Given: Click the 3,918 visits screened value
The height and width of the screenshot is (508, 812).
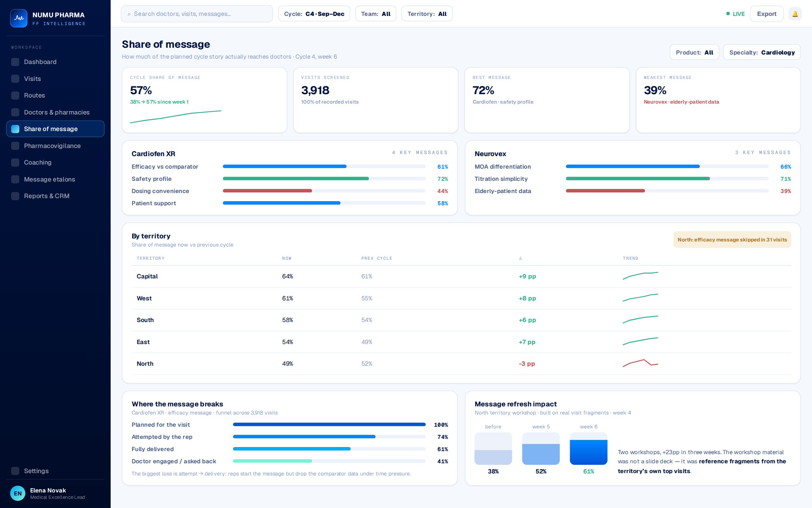Looking at the screenshot, I should (x=315, y=90).
